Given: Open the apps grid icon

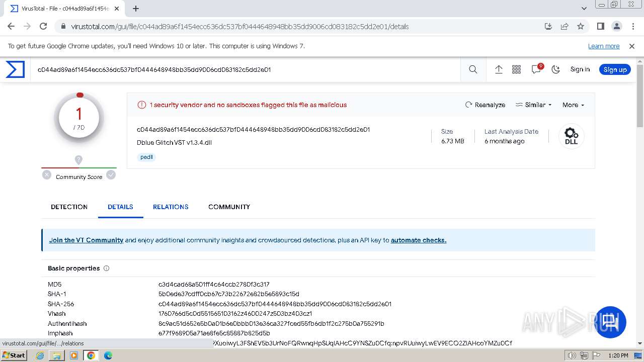Looking at the screenshot, I should [516, 69].
